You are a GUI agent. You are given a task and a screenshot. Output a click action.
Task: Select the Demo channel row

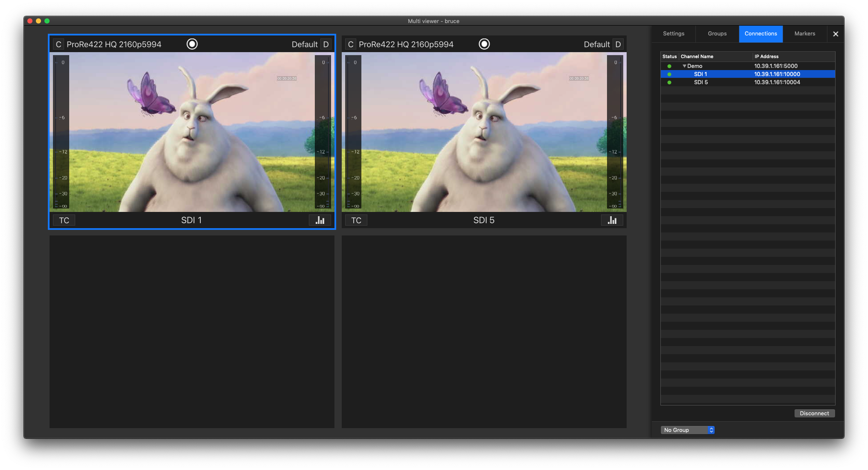pyautogui.click(x=748, y=66)
